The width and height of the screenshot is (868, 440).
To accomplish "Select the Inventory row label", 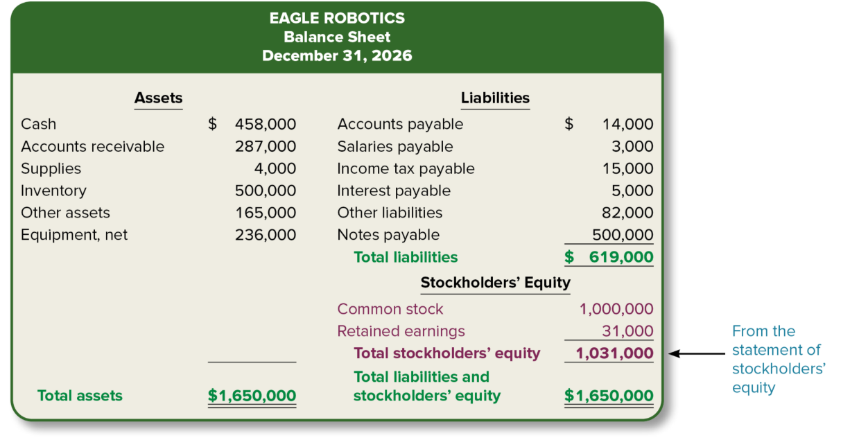I will click(53, 191).
